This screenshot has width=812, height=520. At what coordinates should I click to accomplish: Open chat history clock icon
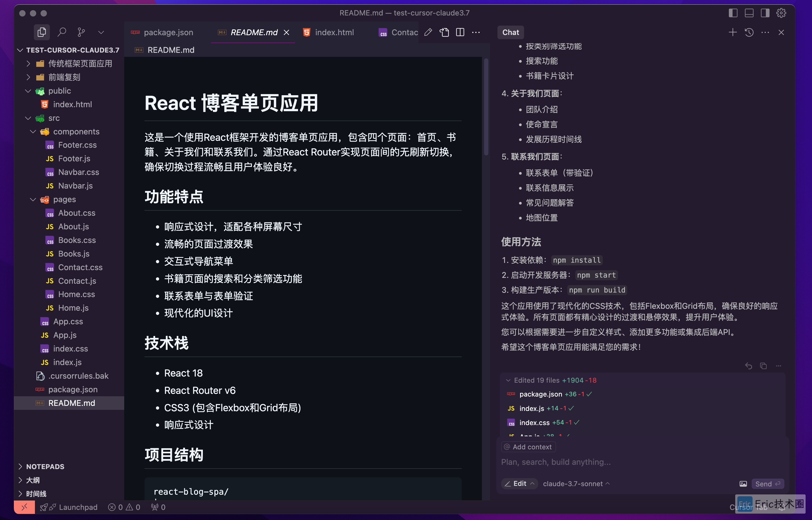749,33
